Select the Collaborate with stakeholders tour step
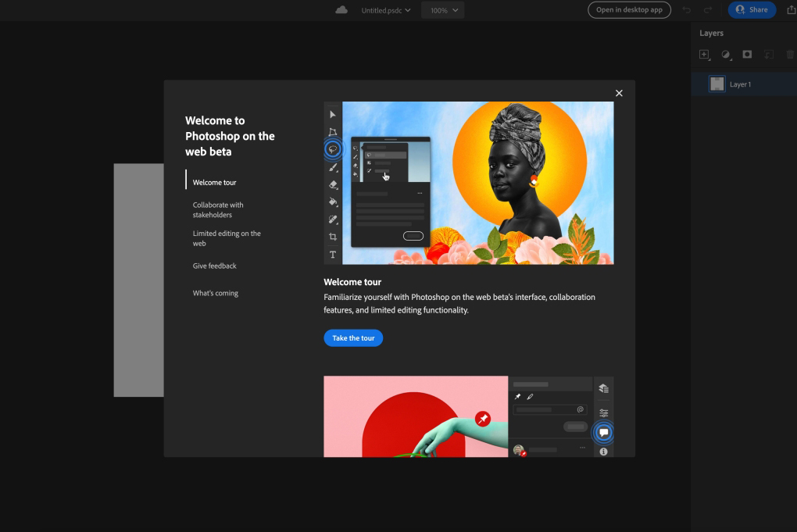Viewport: 797px width, 532px height. pos(218,209)
